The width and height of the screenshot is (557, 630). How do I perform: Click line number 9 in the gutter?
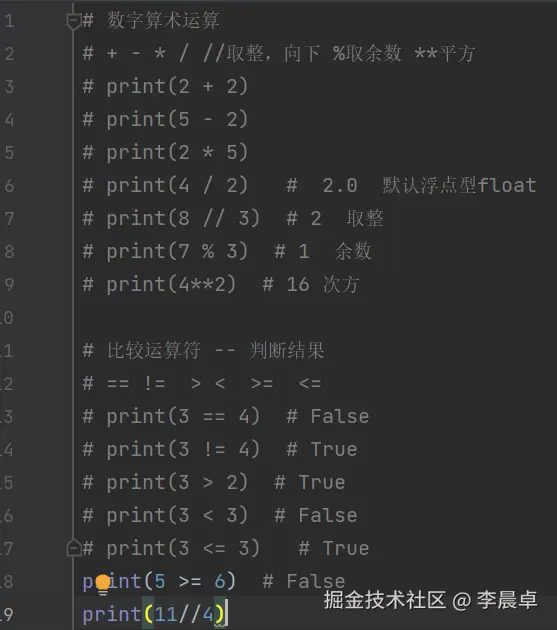[9, 284]
